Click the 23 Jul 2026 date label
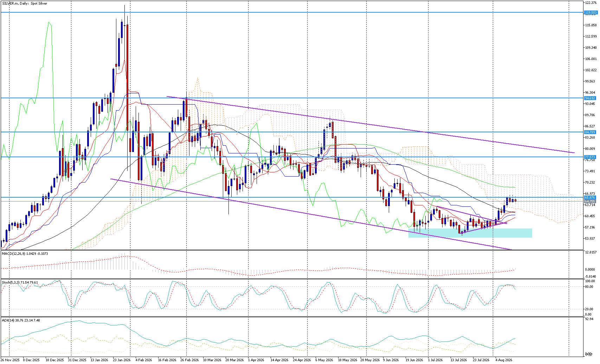 481,360
